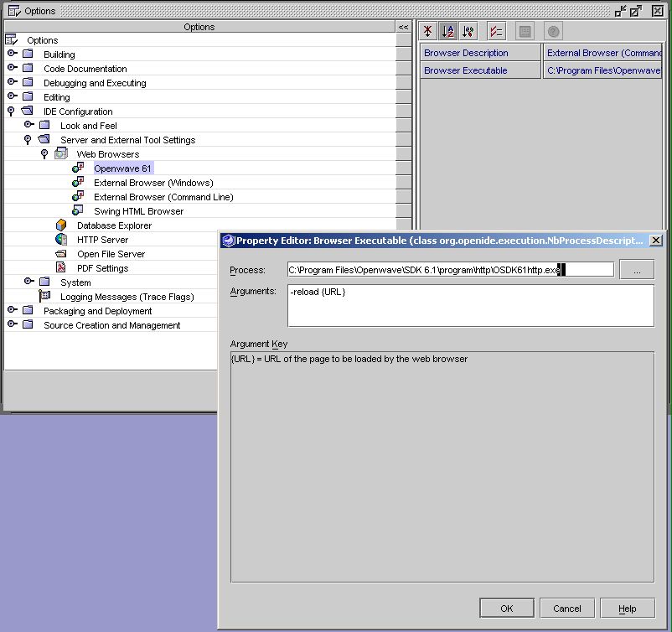This screenshot has width=672, height=632.
Task: Click the Database Explorer cube icon
Action: pyautogui.click(x=61, y=225)
